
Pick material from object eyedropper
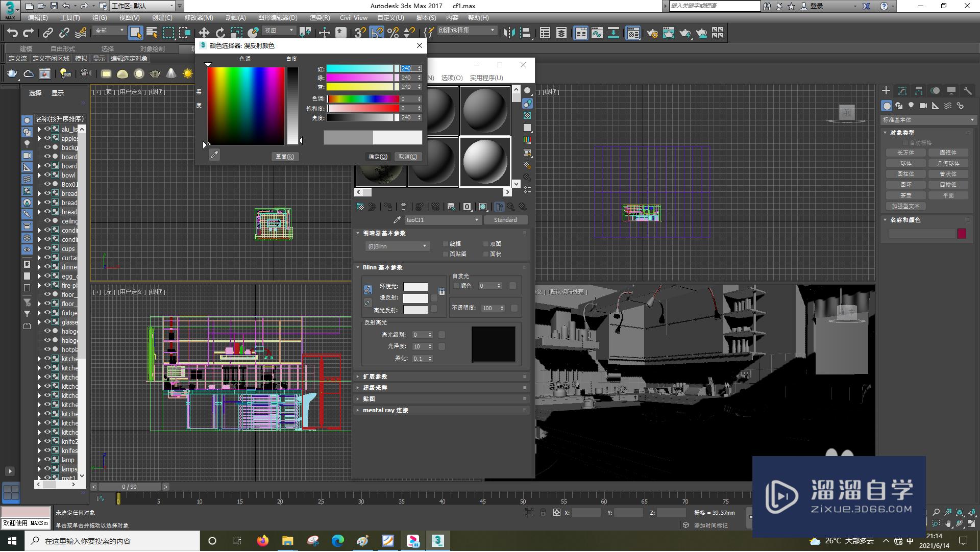click(397, 220)
